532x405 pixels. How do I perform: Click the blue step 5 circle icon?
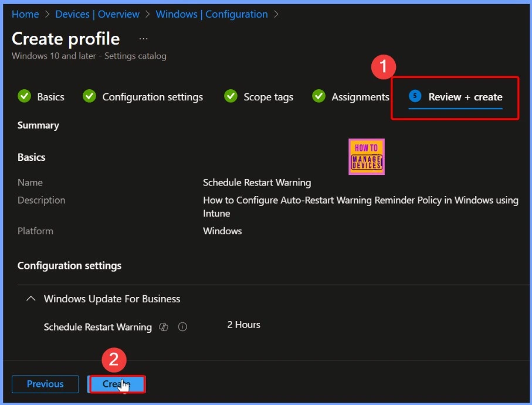click(415, 96)
